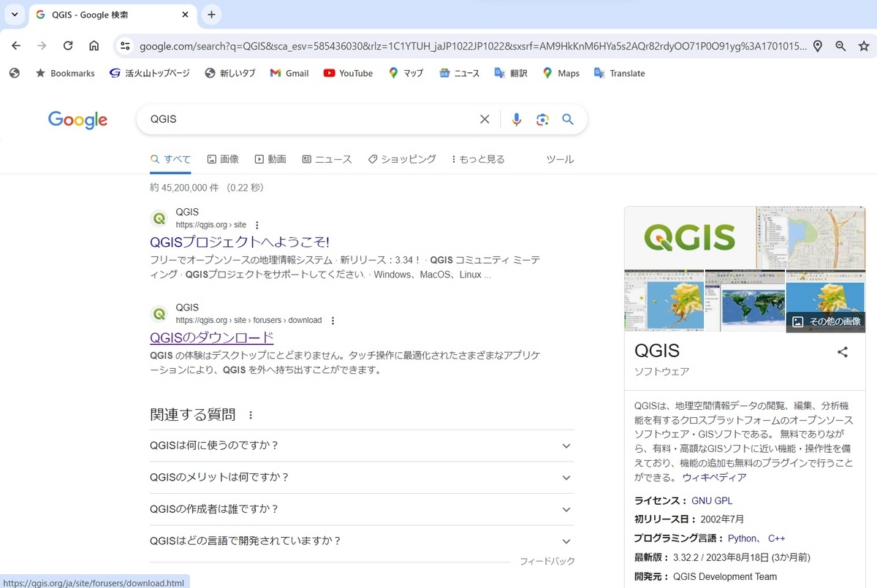Click the フィードバック link
The height and width of the screenshot is (588, 877).
[547, 561]
